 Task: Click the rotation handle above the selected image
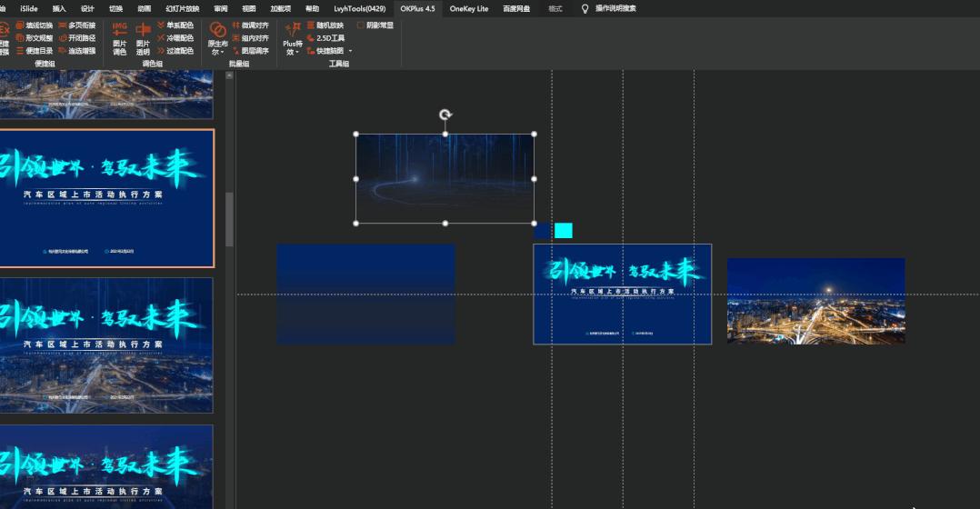[445, 115]
